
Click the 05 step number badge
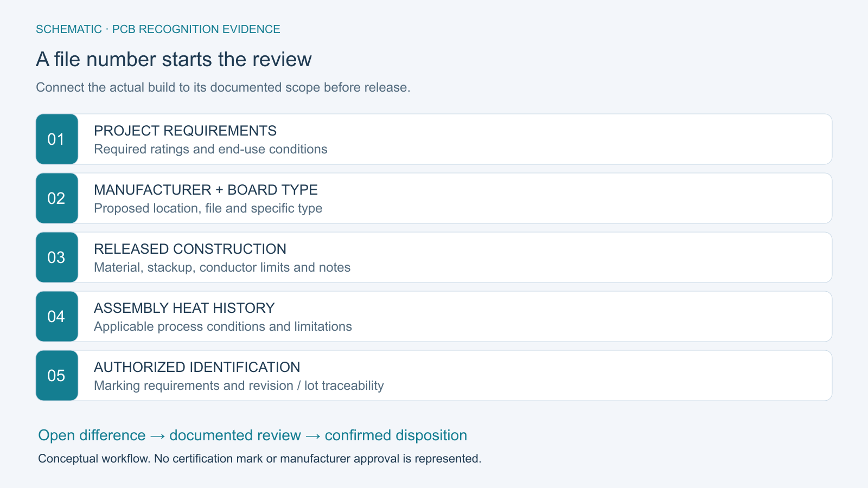[x=57, y=376]
